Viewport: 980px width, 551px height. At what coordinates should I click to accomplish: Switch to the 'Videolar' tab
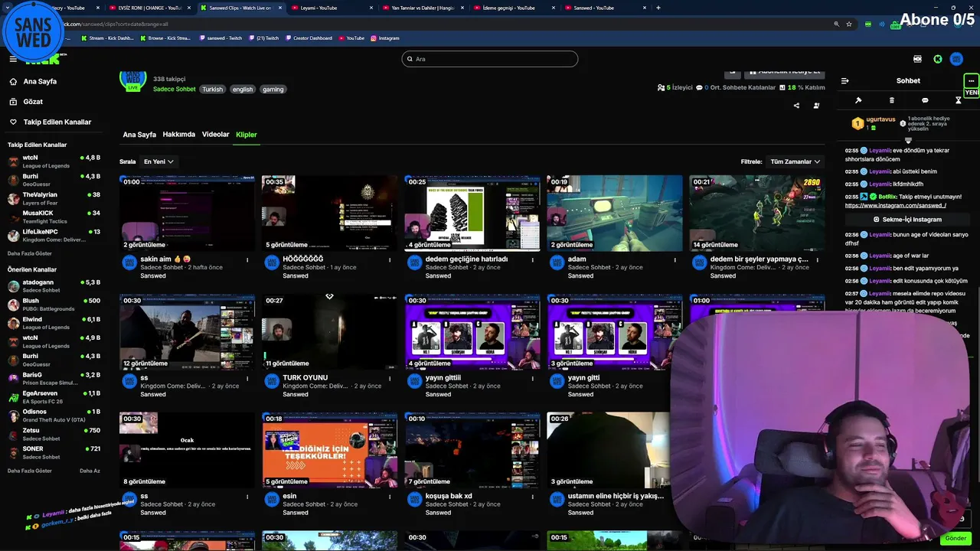click(215, 135)
